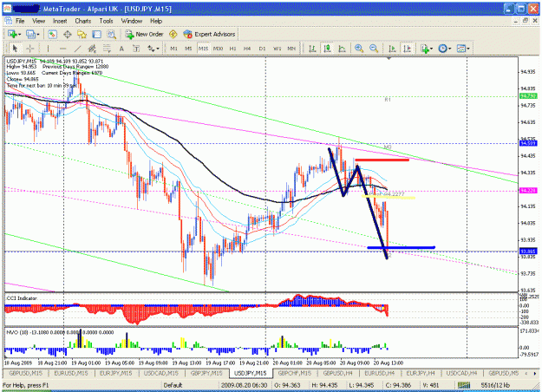The width and height of the screenshot is (542, 392).
Task: Switch to EURUSD,M15 chart tab
Action: coord(71,373)
